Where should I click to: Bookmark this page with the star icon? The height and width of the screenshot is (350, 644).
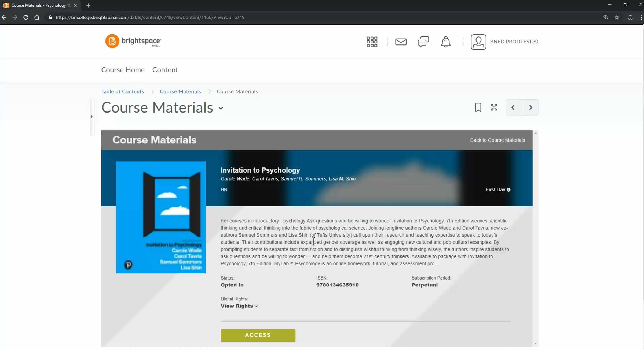tap(617, 17)
